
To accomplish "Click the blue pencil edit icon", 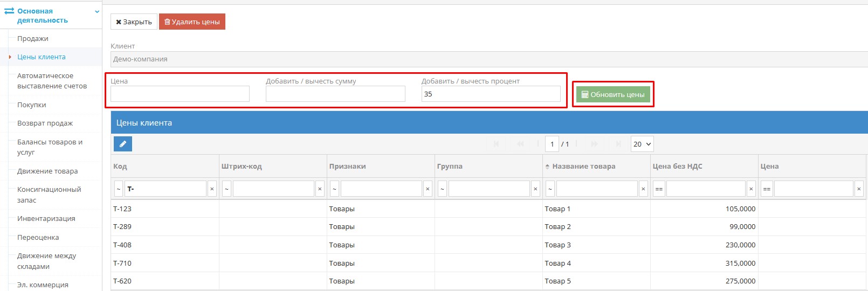I will pos(123,144).
